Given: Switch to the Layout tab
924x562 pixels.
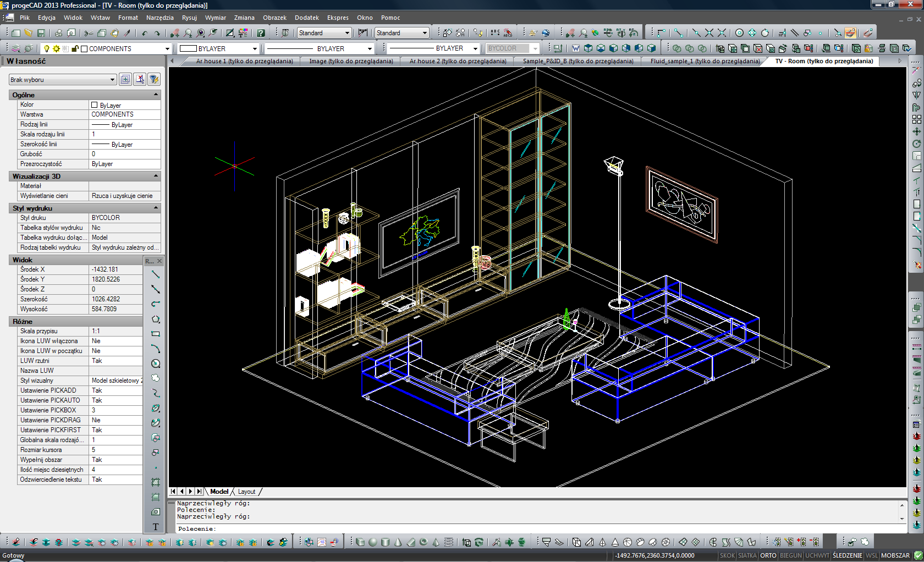Looking at the screenshot, I should [x=246, y=491].
